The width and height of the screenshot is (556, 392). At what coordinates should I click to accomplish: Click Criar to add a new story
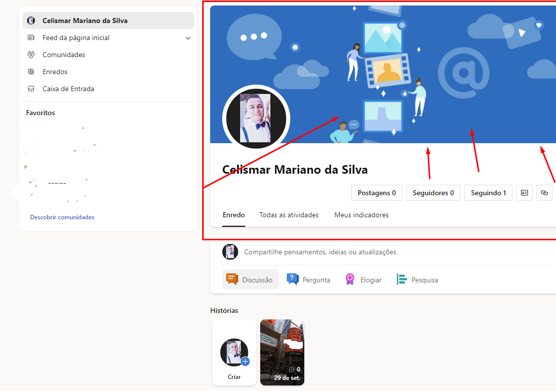[x=234, y=352]
